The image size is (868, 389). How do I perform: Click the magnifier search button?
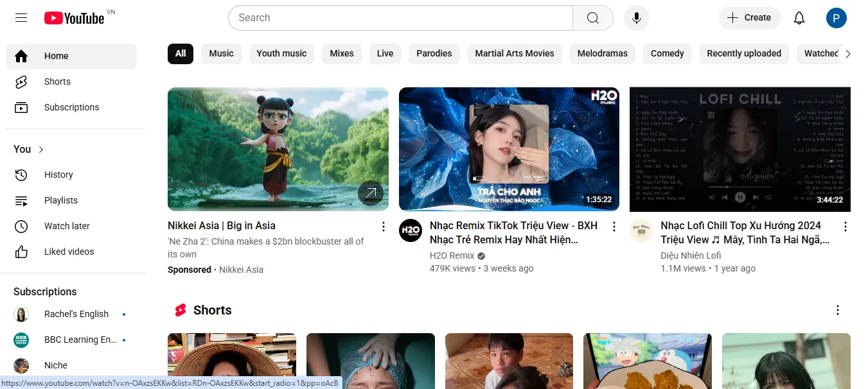[x=592, y=18]
